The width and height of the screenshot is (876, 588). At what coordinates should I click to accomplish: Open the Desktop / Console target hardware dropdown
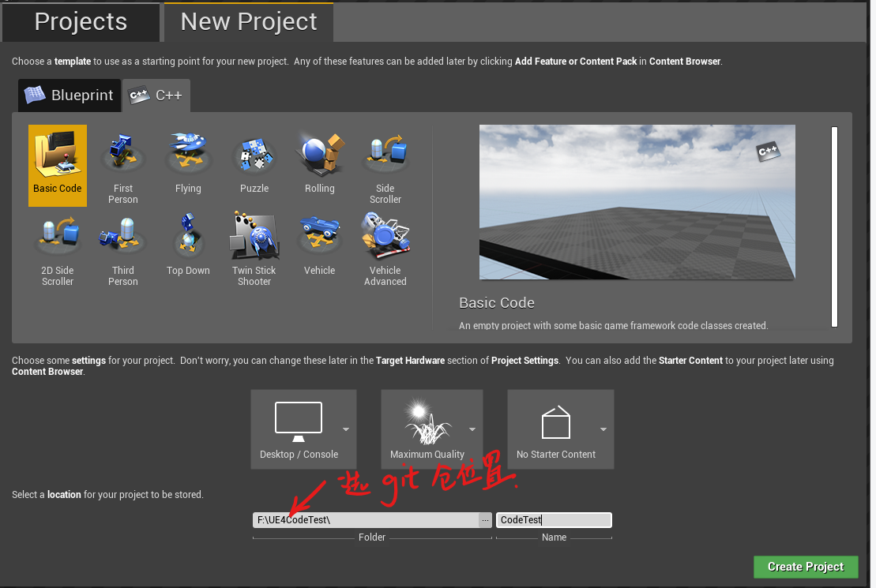(345, 429)
